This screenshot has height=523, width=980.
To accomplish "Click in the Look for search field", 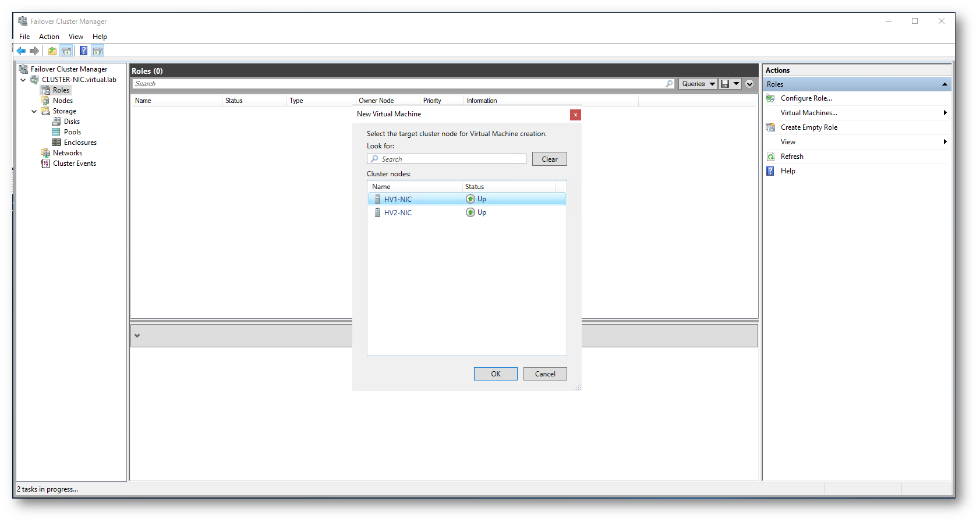I will 447,159.
